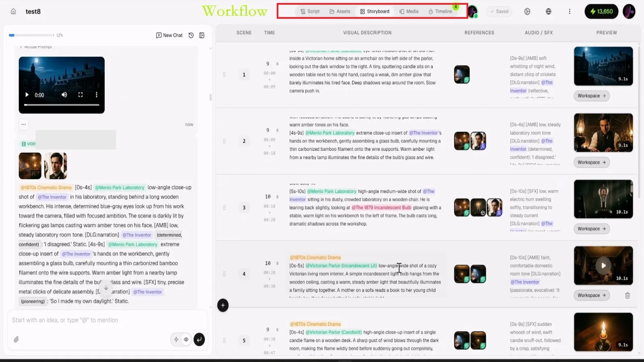Open the Assets tab
Viewport: 644px width, 362px height.
pyautogui.click(x=340, y=11)
